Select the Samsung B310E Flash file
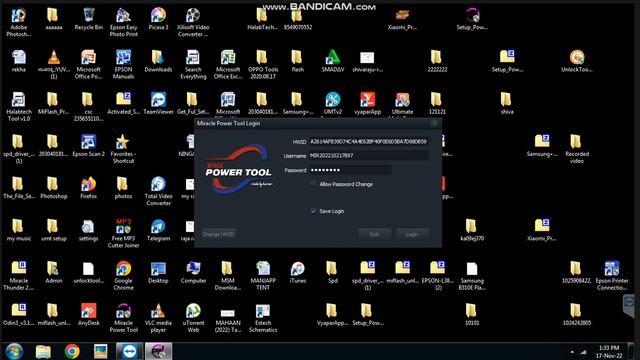The image size is (640, 360). [x=472, y=276]
